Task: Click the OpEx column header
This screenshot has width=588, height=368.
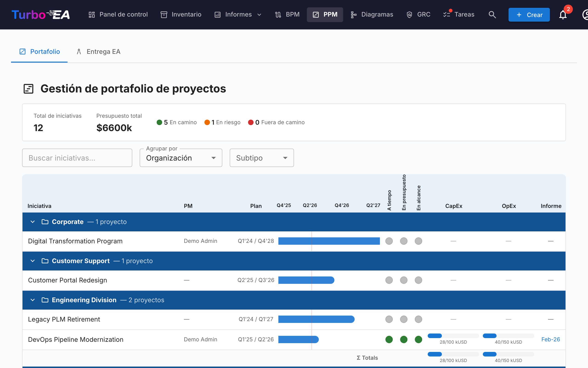Action: point(509,206)
